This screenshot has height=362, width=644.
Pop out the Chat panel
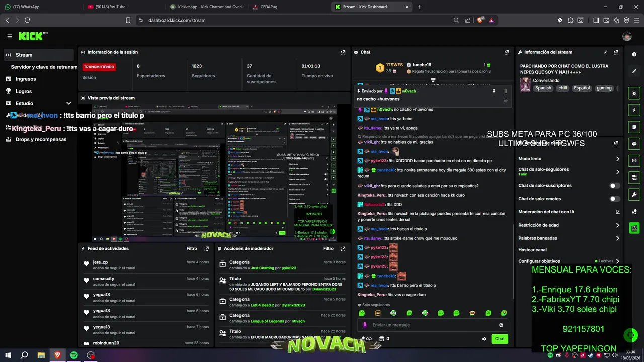pyautogui.click(x=507, y=52)
